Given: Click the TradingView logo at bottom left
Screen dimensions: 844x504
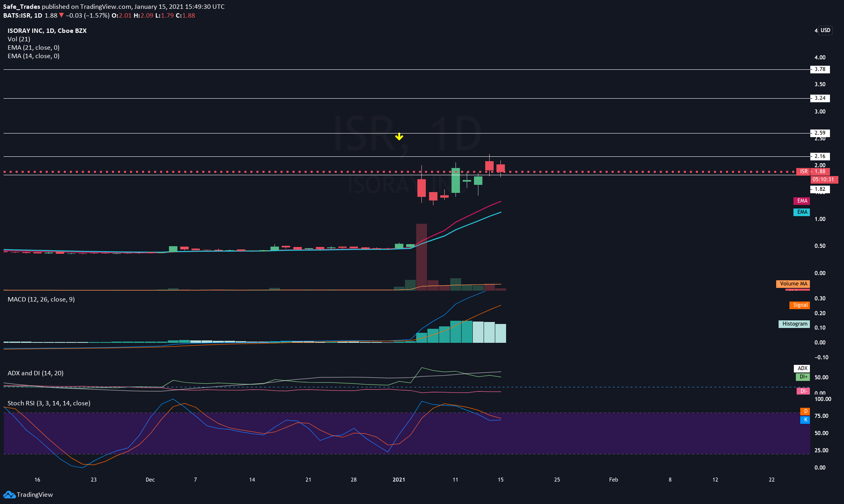Looking at the screenshot, I should click(28, 494).
